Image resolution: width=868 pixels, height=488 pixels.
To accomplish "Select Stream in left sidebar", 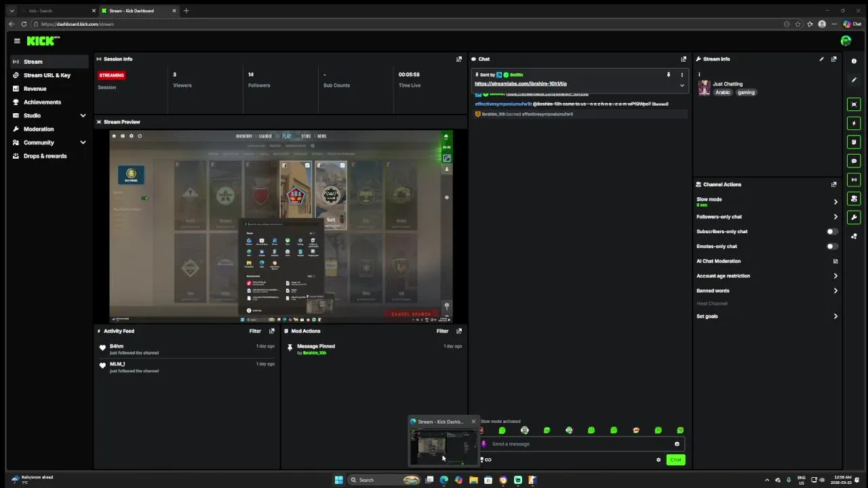I will tap(49, 62).
